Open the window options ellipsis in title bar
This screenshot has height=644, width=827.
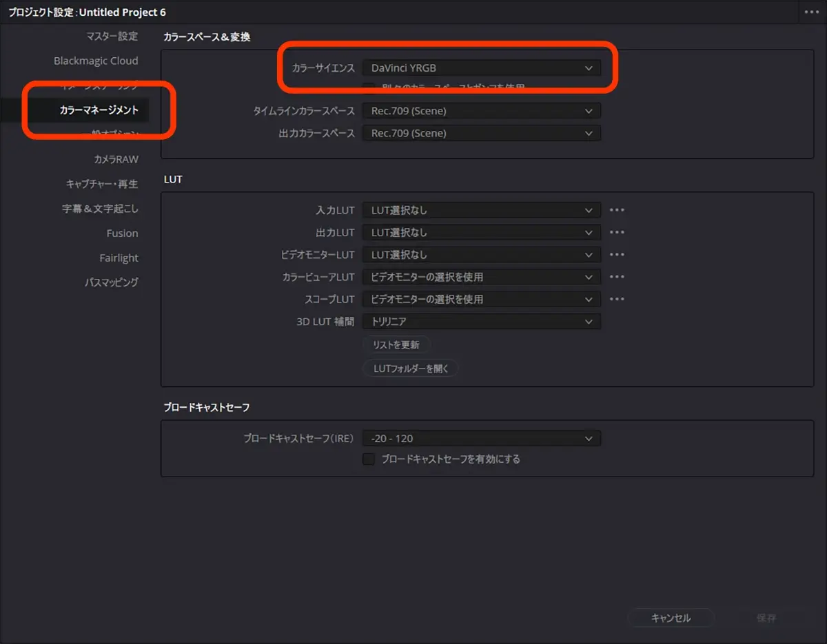810,11
